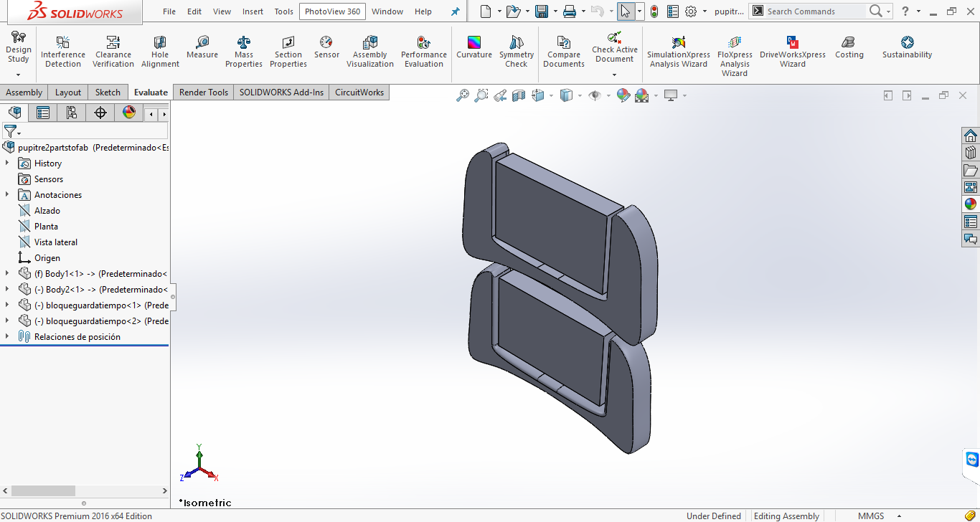Screen dimensions: 980x522
Task: Open DimXpertManager tab
Action: [x=100, y=113]
